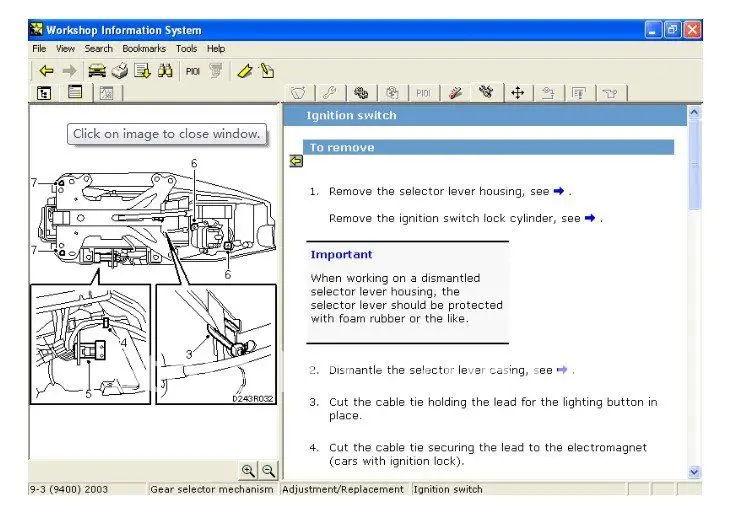Click the scroll down arrow of text pane
Screen dimensions: 737x523
(x=694, y=472)
